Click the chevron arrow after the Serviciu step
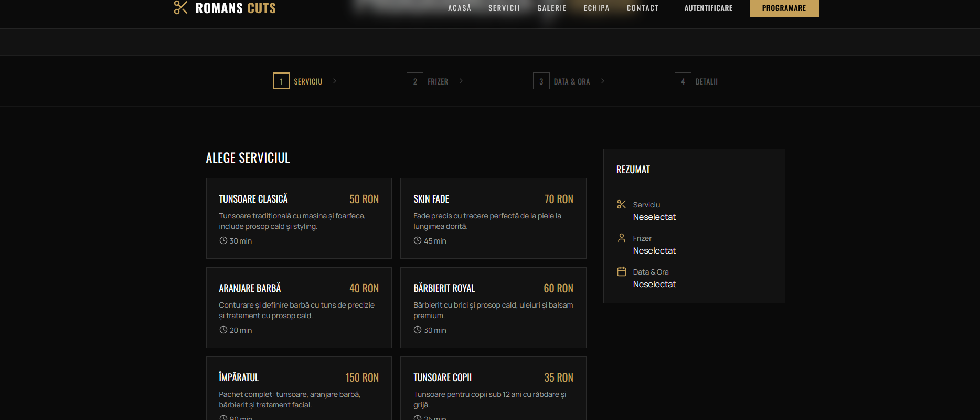The image size is (980, 420). (x=335, y=81)
